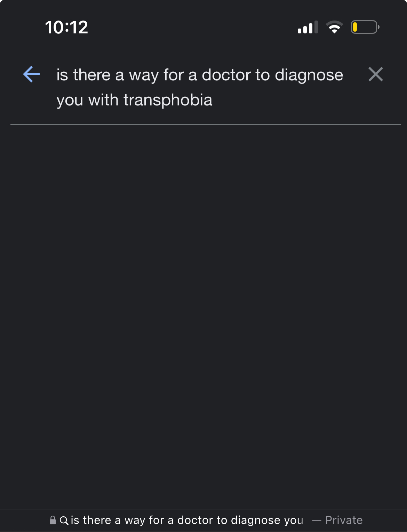Place cursor on the word "transphobia"
Viewport: 407px width, 532px height.
point(168,100)
